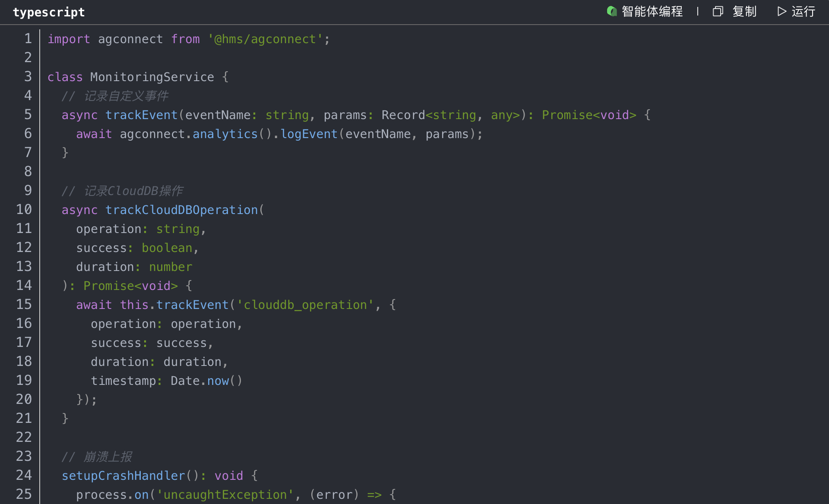Click the typescript language label
This screenshot has width=829, height=504.
point(49,12)
